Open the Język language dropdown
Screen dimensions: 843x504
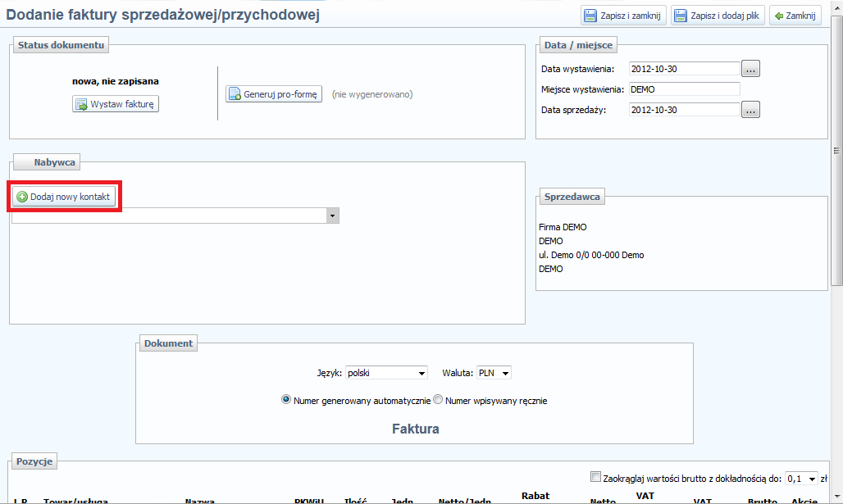coord(387,373)
